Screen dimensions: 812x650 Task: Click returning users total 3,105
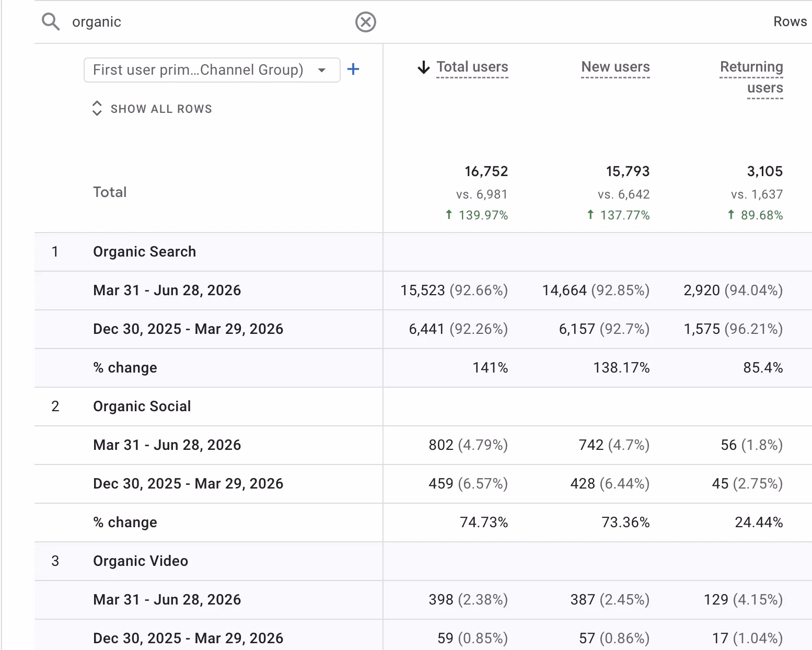(765, 171)
